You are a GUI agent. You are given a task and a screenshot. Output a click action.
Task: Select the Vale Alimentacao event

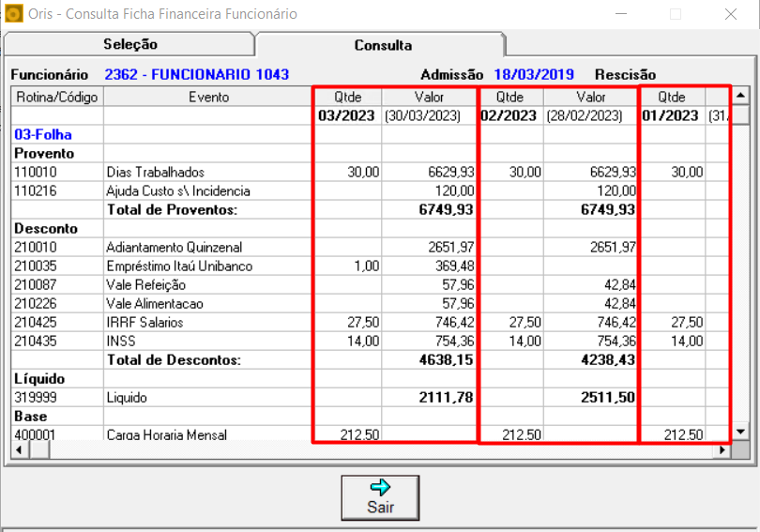(x=155, y=304)
